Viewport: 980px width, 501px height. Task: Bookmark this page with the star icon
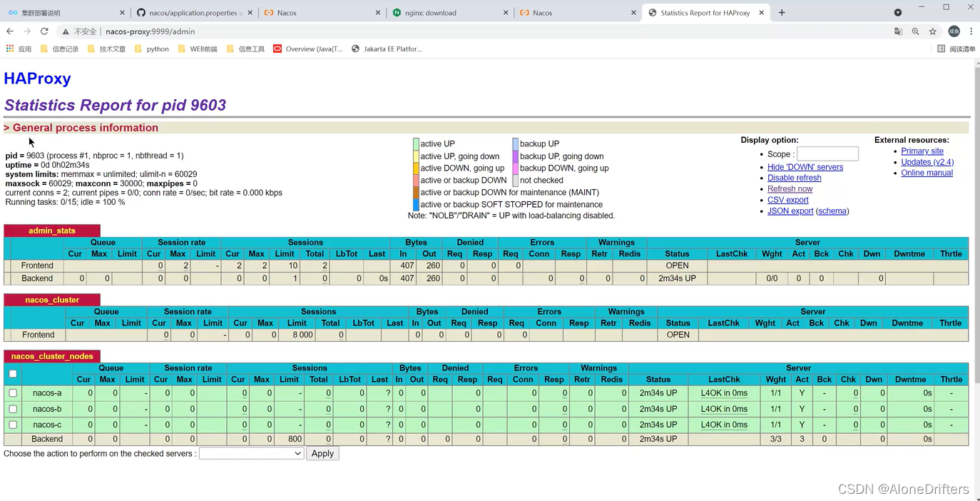point(933,31)
